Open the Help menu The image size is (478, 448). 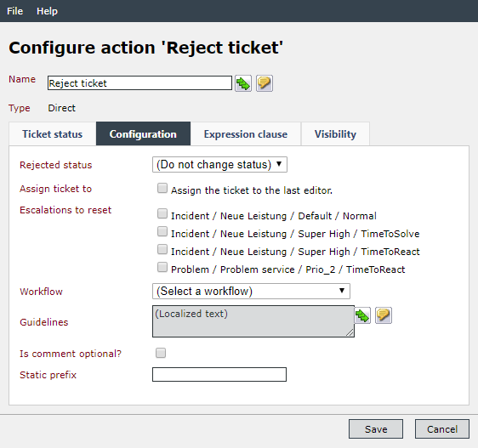click(x=47, y=11)
